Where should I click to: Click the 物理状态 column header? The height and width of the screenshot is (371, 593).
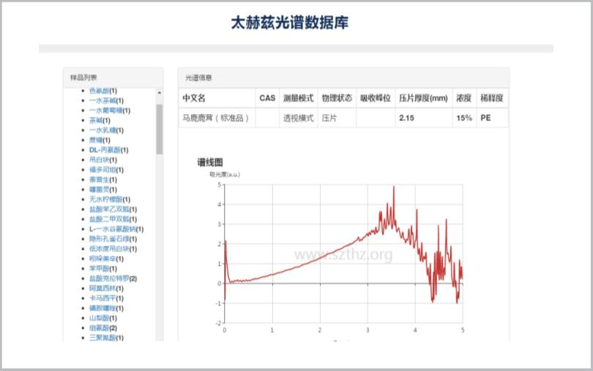click(x=337, y=98)
